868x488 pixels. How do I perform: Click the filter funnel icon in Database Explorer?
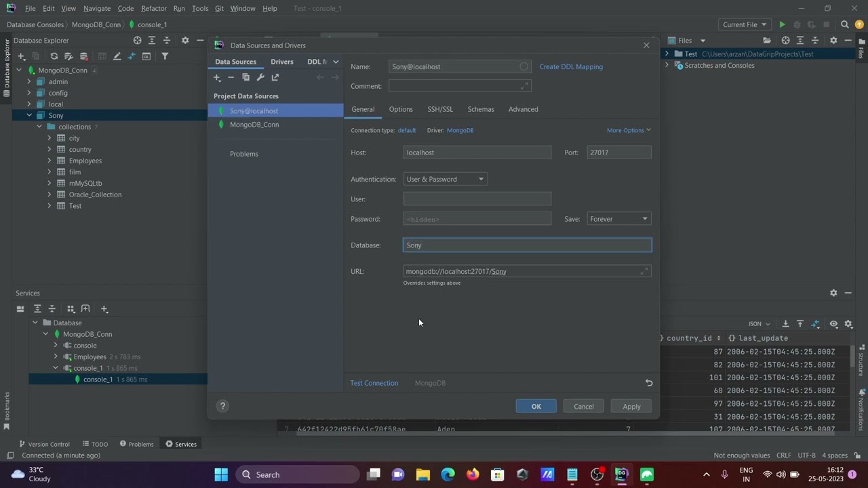(165, 56)
